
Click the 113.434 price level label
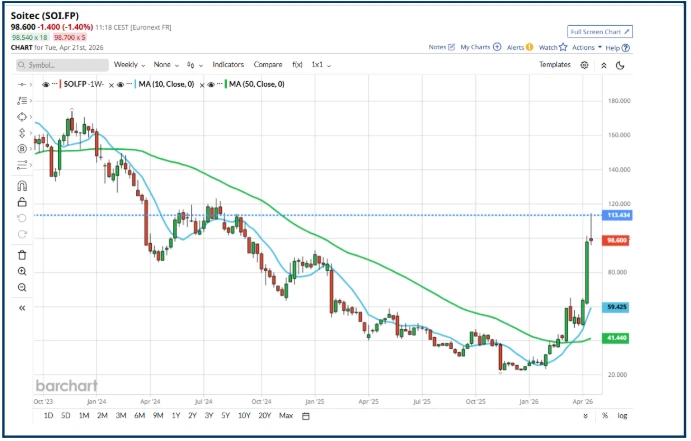619,215
